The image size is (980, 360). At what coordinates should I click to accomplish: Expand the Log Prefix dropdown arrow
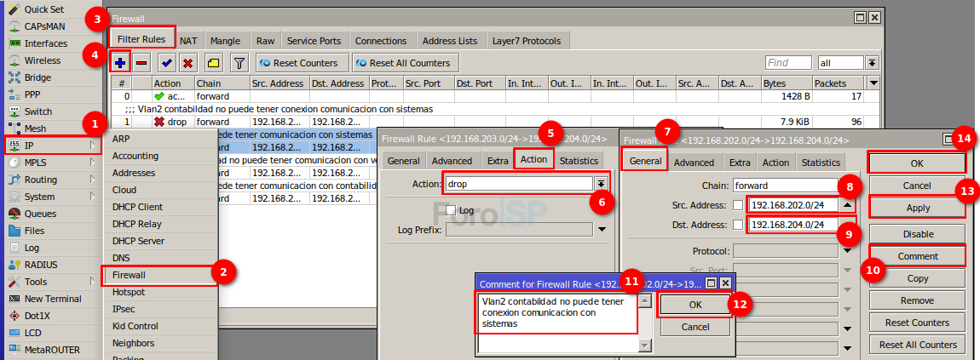(602, 229)
